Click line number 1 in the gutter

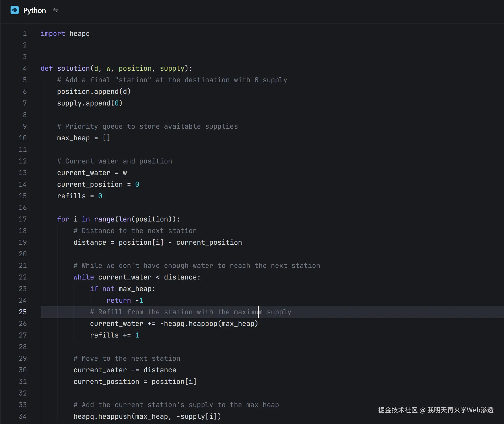pos(25,33)
